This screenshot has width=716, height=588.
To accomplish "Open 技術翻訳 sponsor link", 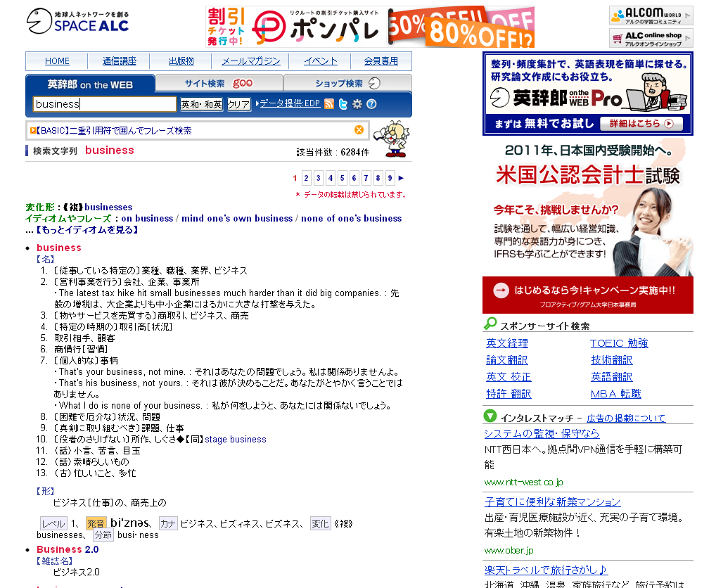I will [x=611, y=360].
